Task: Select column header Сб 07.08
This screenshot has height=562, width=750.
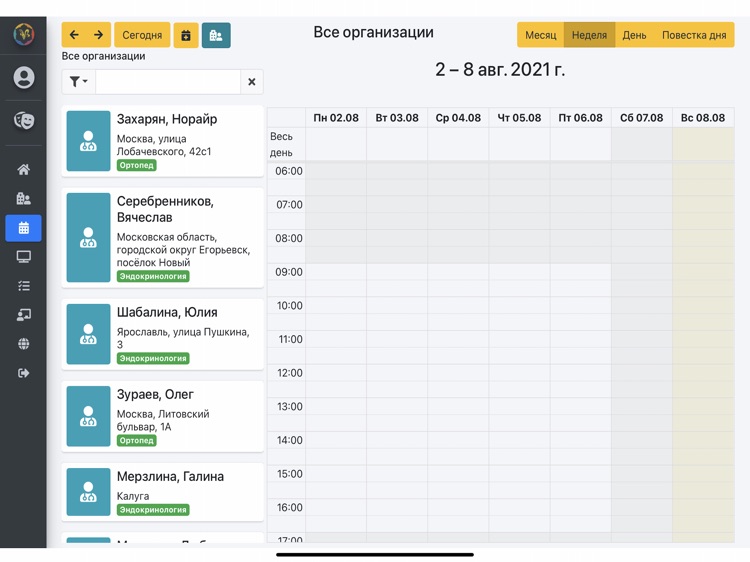Action: [x=642, y=118]
